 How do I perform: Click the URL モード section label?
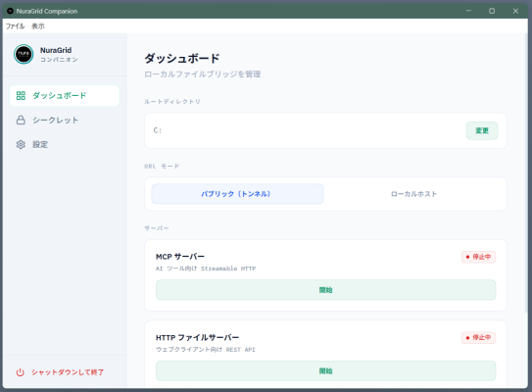coord(162,167)
